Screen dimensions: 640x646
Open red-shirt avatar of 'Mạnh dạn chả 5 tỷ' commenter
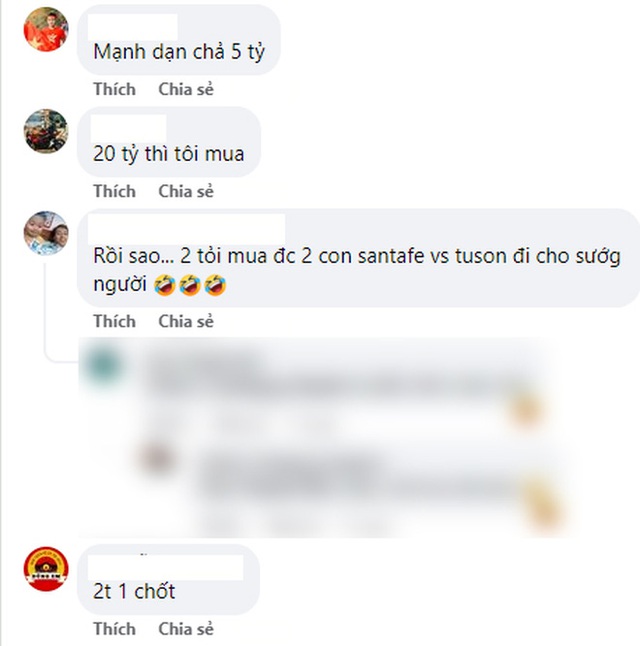pos(46,29)
